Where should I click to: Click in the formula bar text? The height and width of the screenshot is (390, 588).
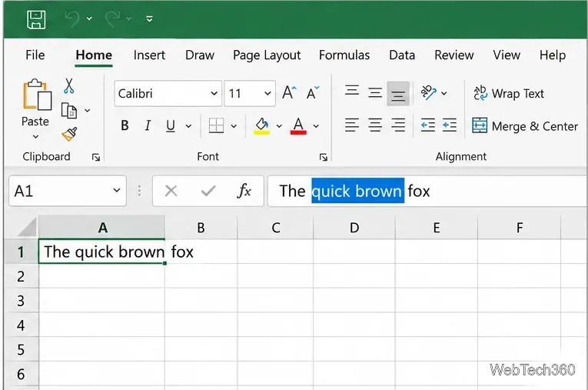427,191
